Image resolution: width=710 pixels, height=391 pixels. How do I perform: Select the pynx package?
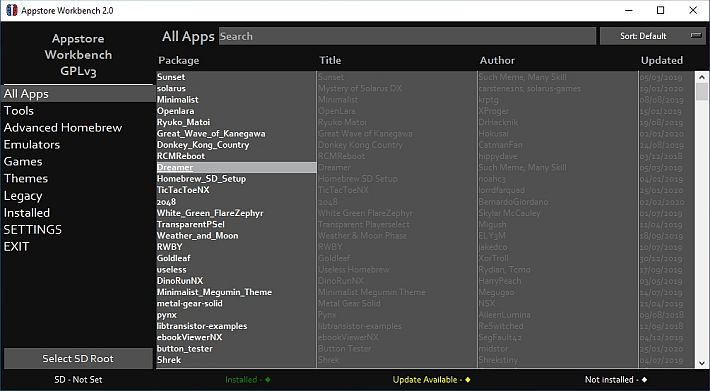(236, 315)
